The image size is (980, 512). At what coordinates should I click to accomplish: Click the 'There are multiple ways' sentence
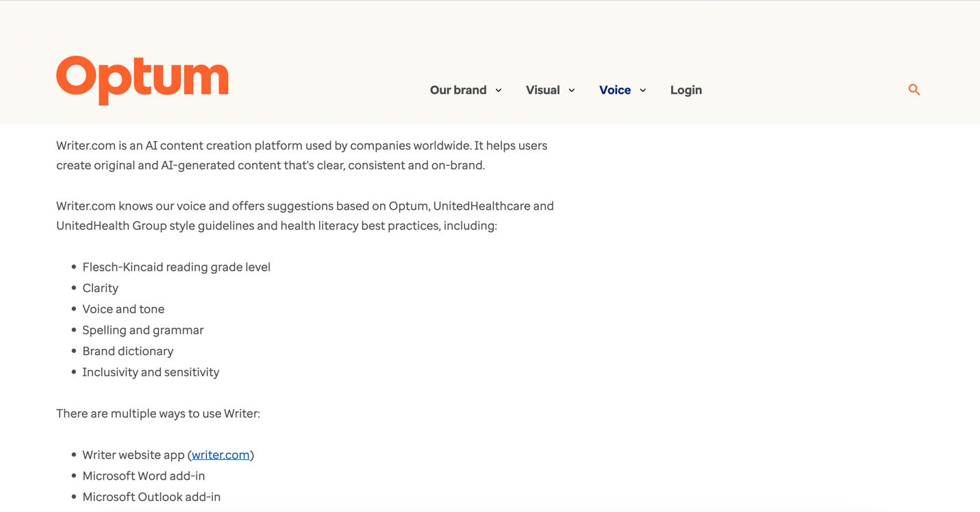(x=158, y=413)
